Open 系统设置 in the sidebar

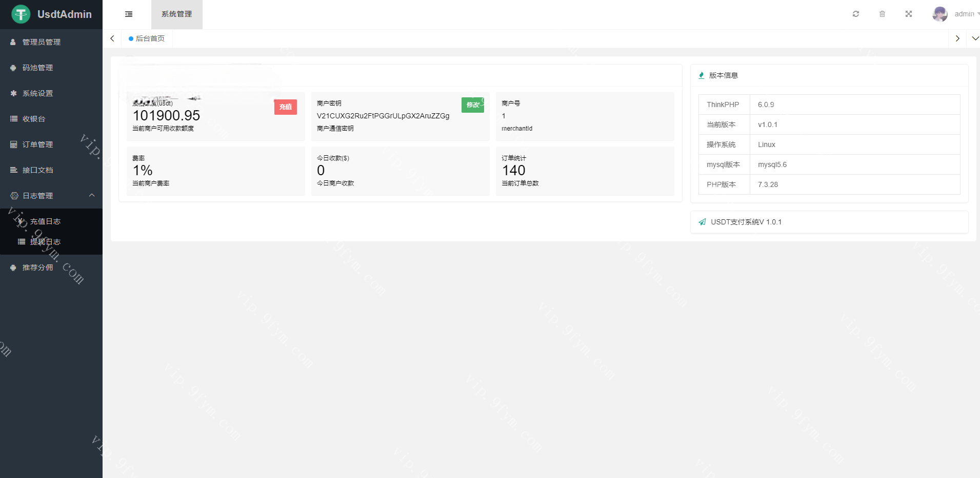click(x=38, y=93)
